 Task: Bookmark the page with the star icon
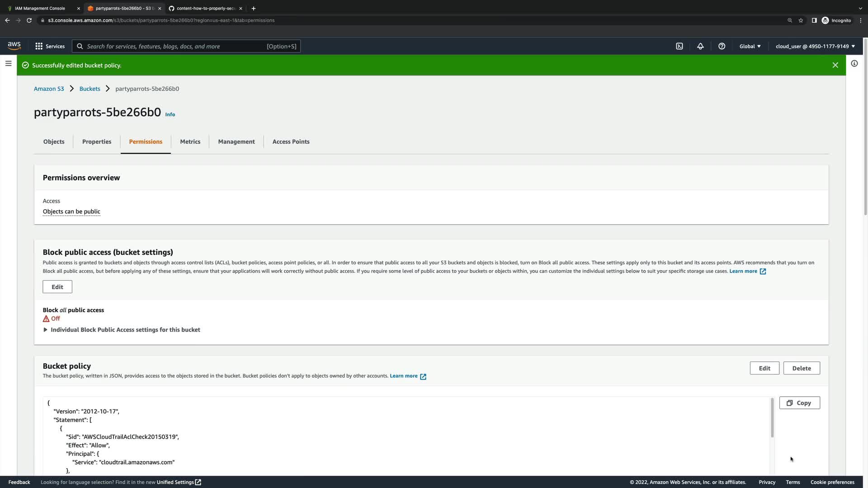tap(801, 20)
